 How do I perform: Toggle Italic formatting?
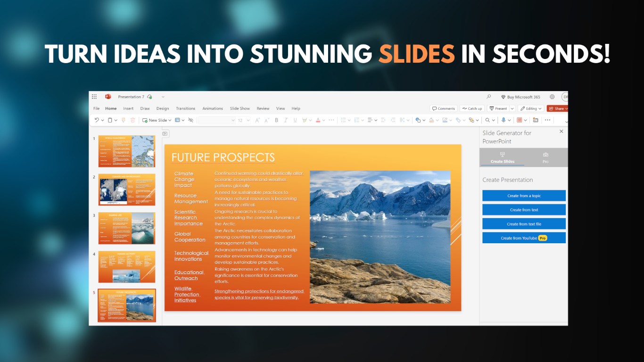coord(286,120)
